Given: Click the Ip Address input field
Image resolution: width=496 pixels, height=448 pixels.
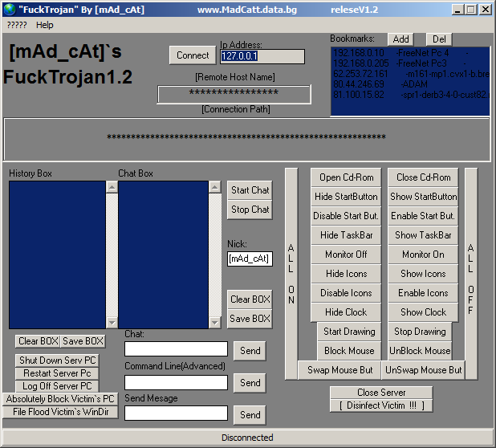Looking at the screenshot, I should tap(262, 57).
